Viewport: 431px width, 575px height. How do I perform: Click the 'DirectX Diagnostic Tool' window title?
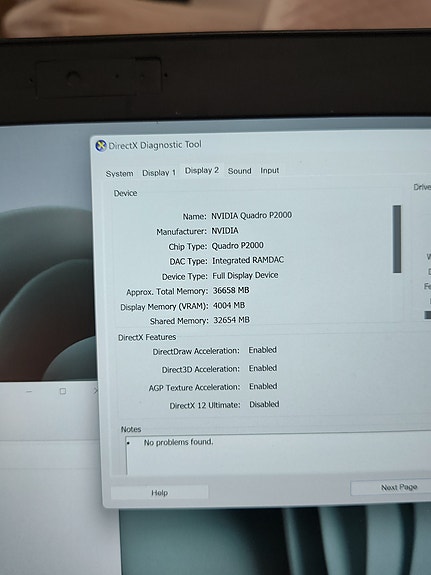click(x=155, y=145)
